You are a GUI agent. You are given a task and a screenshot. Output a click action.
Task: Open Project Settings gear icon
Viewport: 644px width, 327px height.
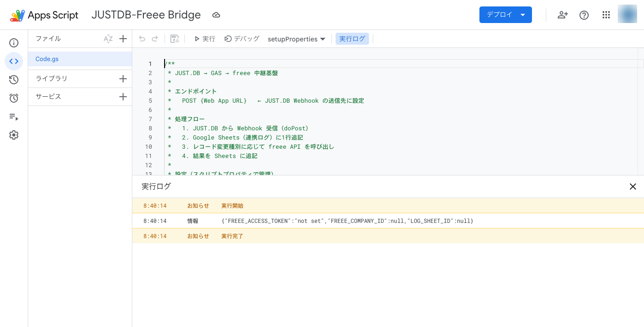14,135
